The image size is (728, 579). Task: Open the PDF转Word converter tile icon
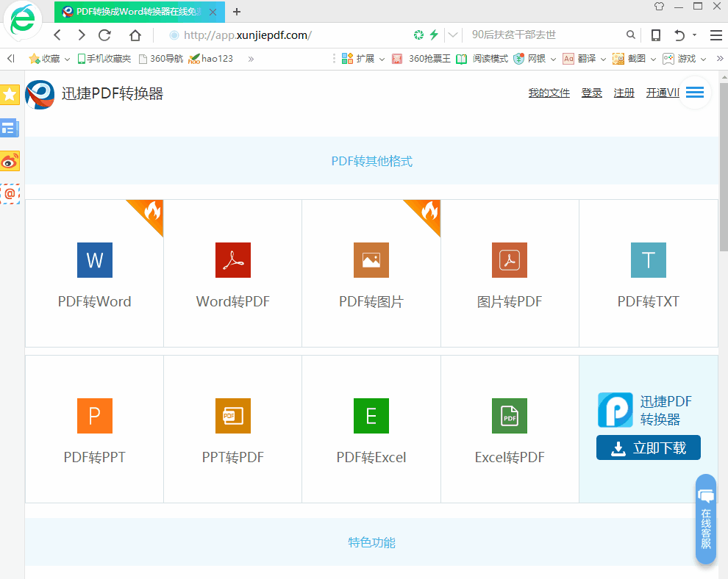[x=95, y=260]
